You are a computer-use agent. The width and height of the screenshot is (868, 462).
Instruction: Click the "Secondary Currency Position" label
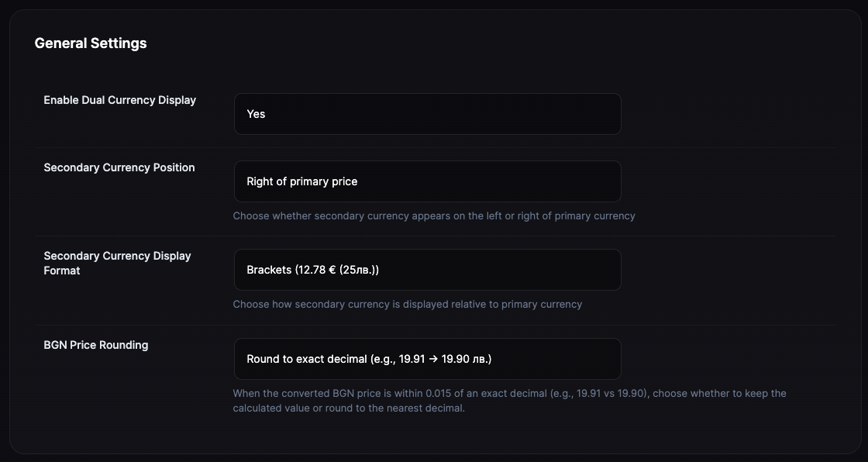pos(119,167)
